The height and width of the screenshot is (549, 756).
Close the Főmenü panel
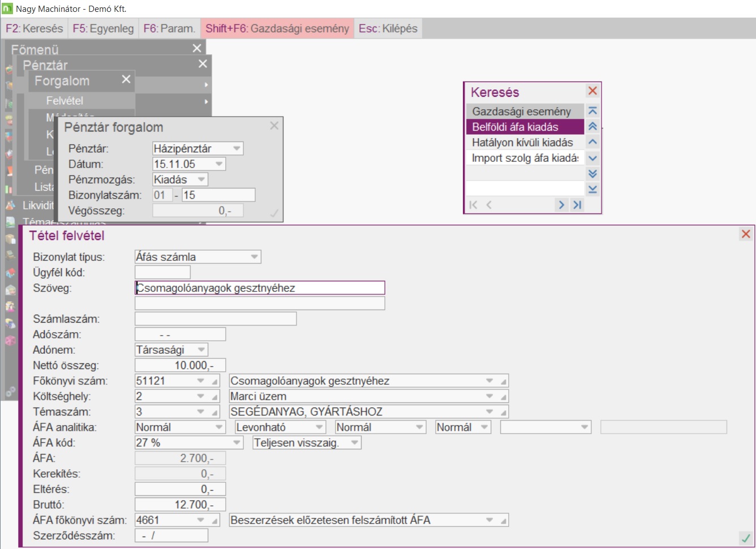pos(197,48)
